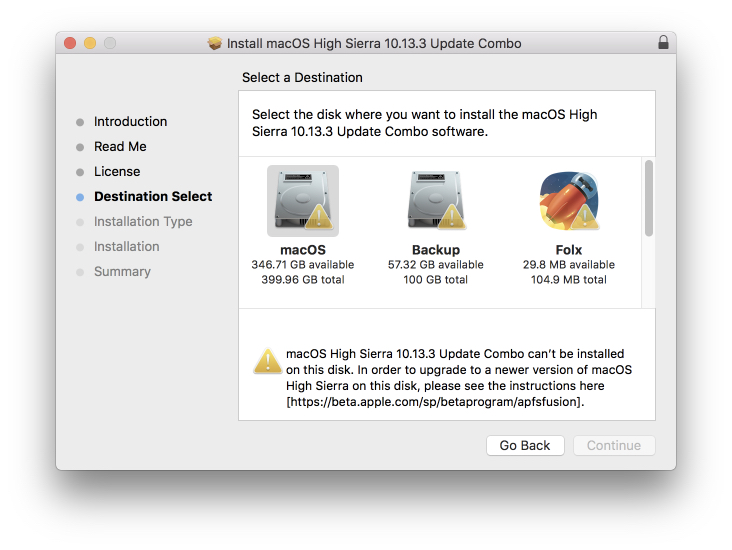
Task: Click the window title text
Action: [374, 43]
